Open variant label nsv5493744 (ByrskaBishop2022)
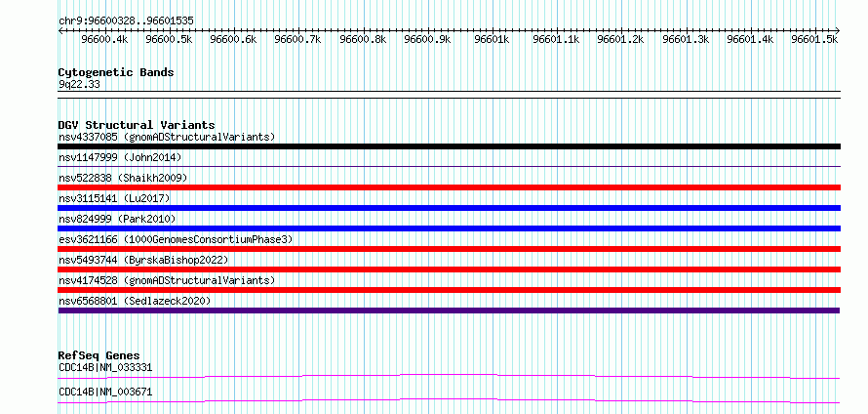868x414 pixels. click(x=143, y=260)
